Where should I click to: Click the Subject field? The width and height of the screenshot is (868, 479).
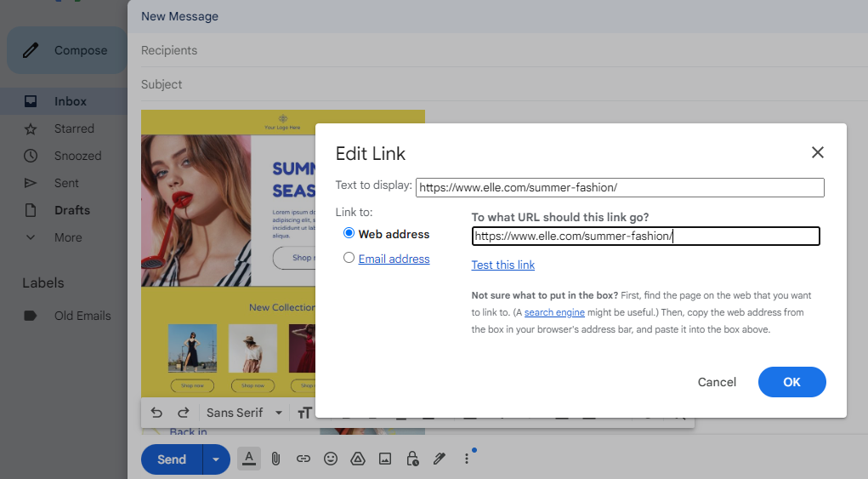(x=504, y=84)
